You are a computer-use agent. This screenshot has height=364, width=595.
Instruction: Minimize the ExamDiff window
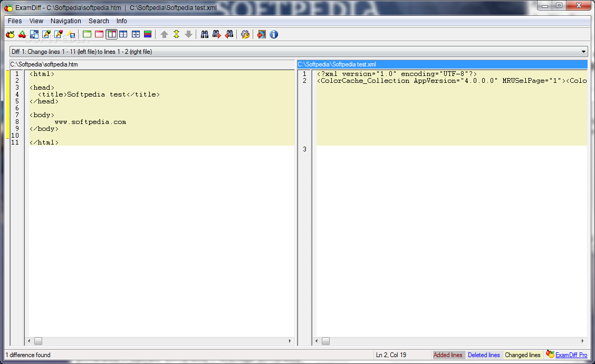(x=545, y=5)
